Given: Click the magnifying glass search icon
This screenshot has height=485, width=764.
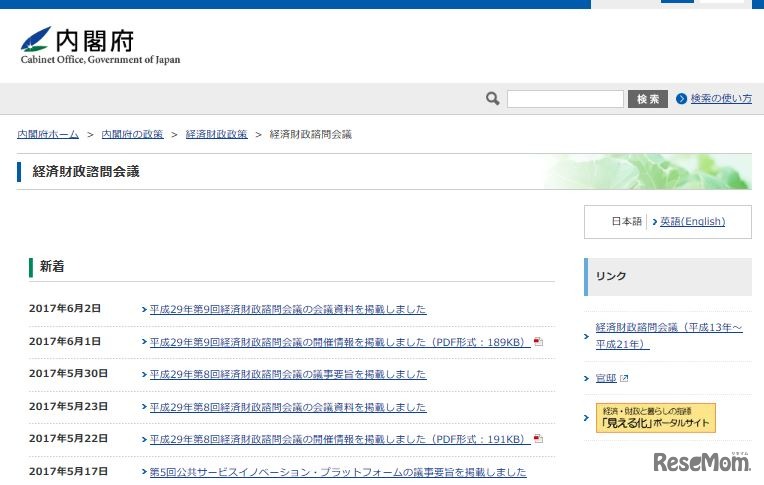Looking at the screenshot, I should 493,99.
